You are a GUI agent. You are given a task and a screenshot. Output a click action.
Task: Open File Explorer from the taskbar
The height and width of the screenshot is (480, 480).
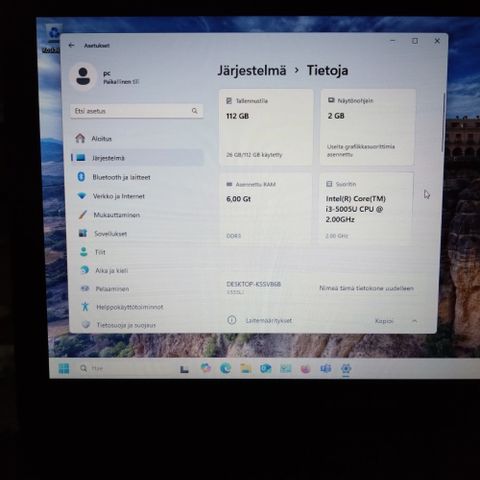click(x=246, y=368)
